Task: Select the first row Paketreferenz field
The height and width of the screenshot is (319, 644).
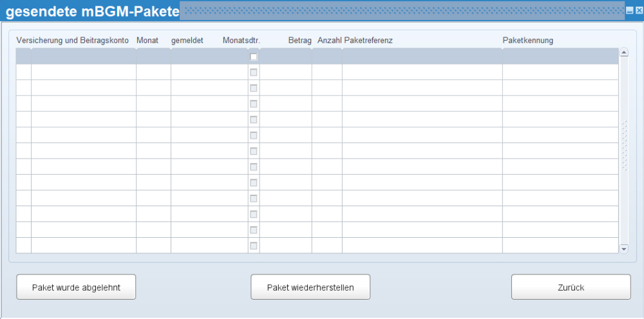Action: 422,56
